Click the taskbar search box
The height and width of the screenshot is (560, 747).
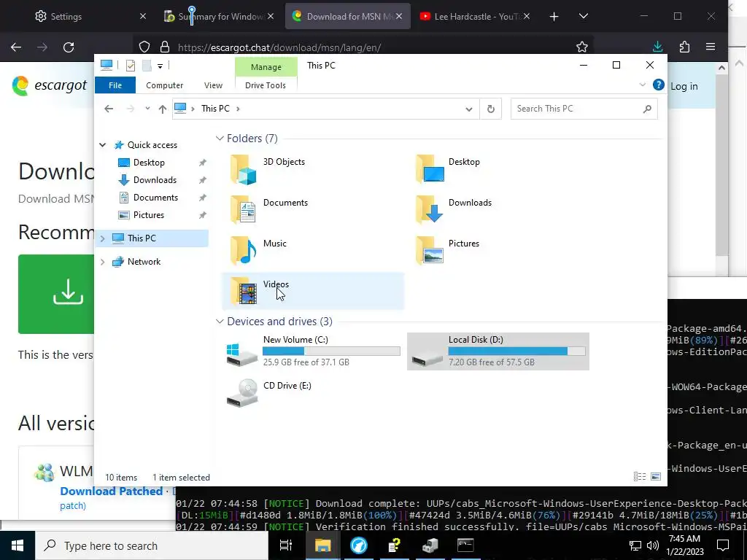(152, 545)
